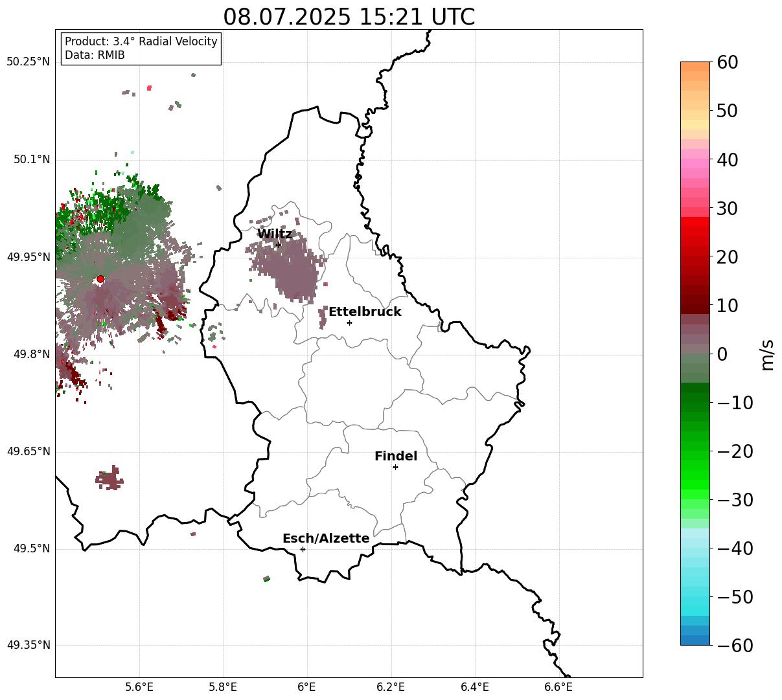Click the 5.6°E longitude label
The height and width of the screenshot is (700, 782).
pos(139,687)
